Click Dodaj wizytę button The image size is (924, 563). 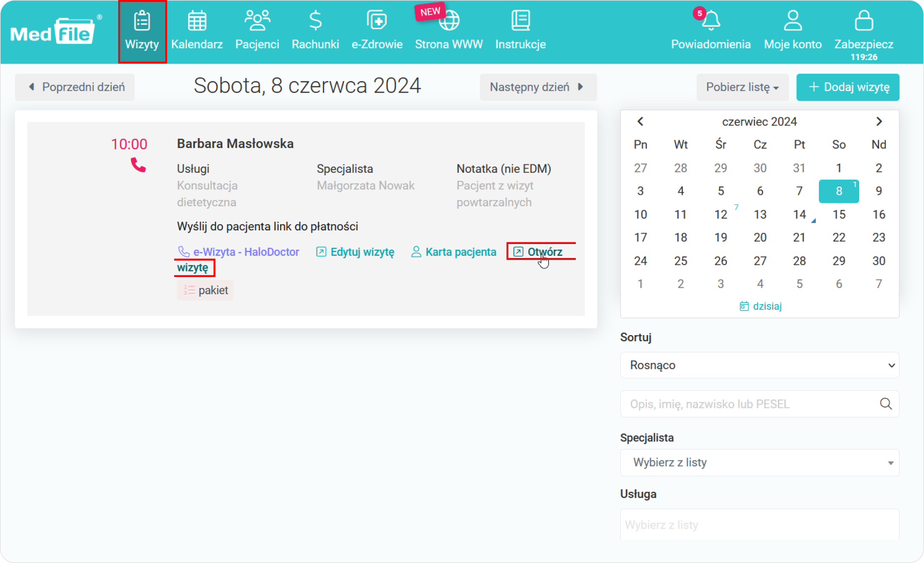[x=848, y=87]
